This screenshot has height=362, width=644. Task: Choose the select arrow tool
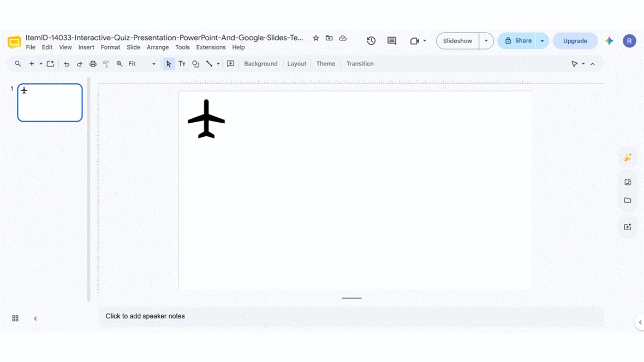[169, 64]
